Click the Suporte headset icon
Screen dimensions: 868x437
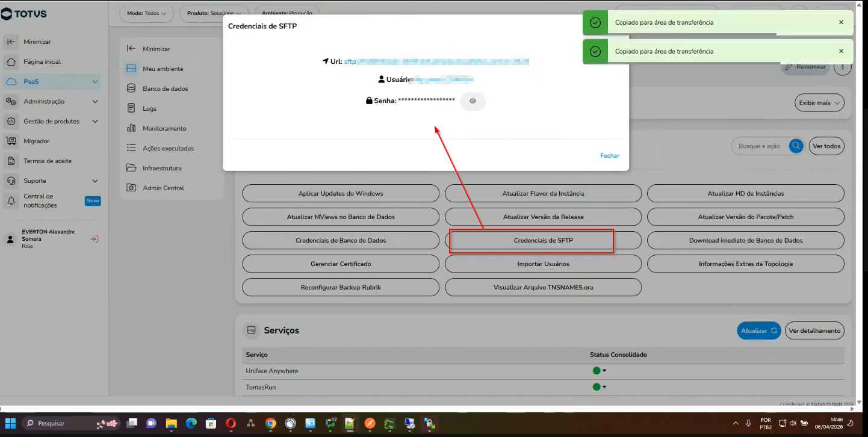click(x=11, y=181)
